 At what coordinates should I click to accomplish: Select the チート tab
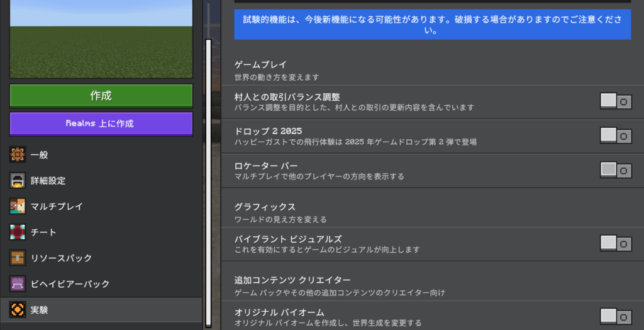(x=101, y=232)
